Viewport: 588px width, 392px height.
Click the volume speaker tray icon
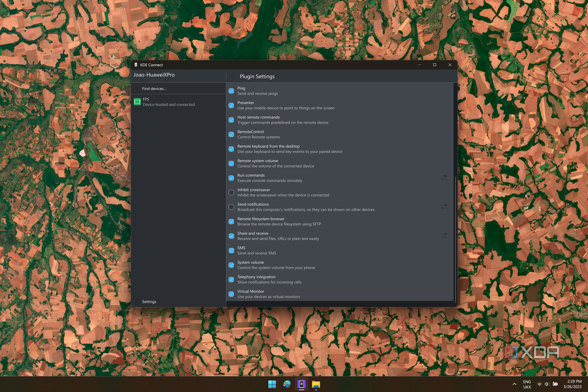click(547, 384)
